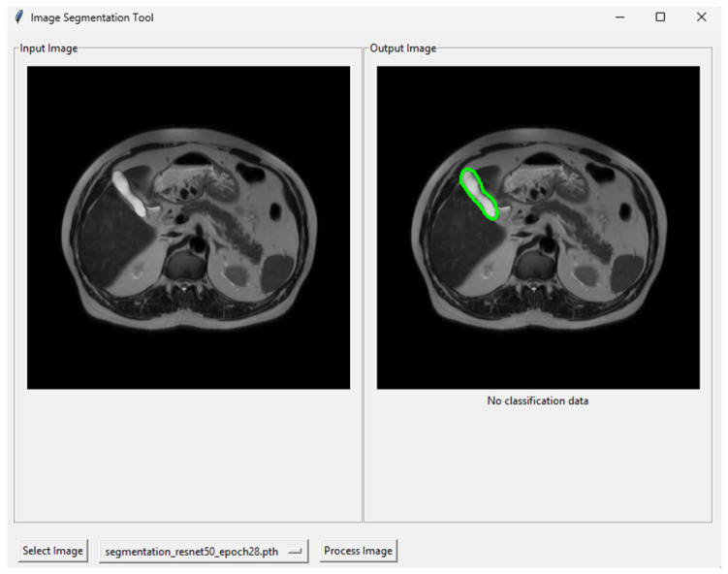728x574 pixels.
Task: Click the green segmentation contour in the output image
Action: [478, 193]
